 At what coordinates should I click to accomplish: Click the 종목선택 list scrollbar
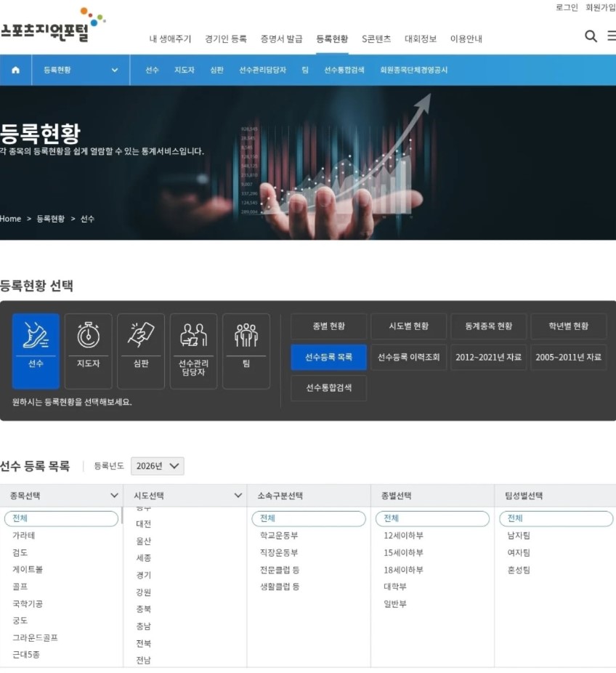tap(122, 515)
